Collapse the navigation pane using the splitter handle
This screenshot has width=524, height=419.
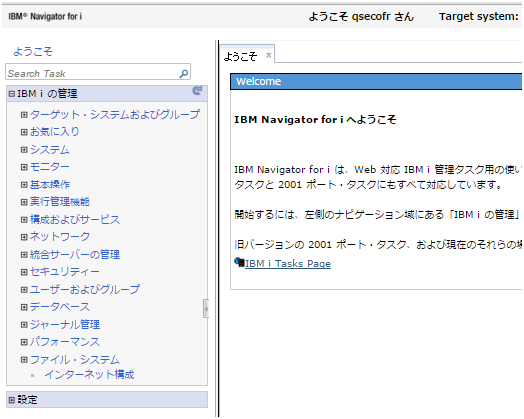pyautogui.click(x=206, y=309)
